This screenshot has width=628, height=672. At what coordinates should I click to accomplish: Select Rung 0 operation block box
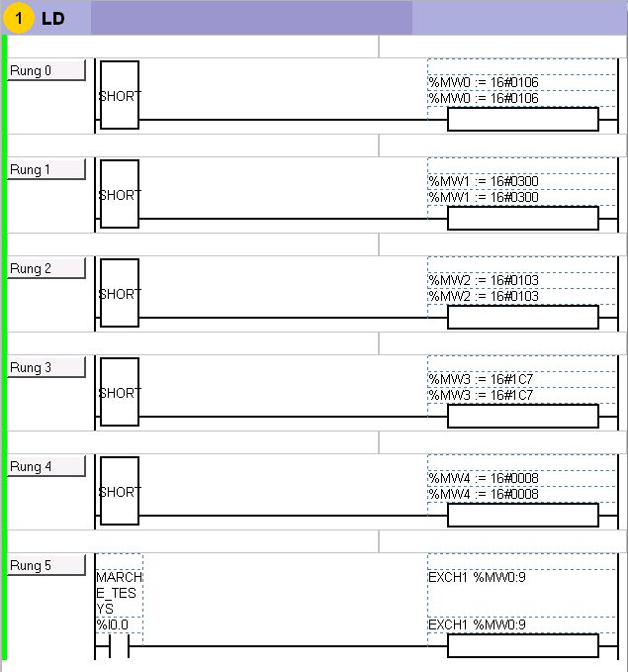pos(523,120)
